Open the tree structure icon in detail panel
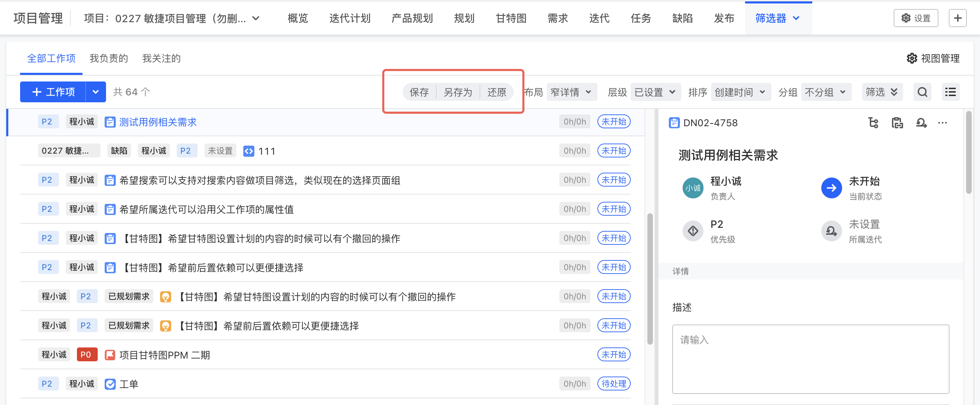Viewport: 980px width, 405px height. (874, 122)
